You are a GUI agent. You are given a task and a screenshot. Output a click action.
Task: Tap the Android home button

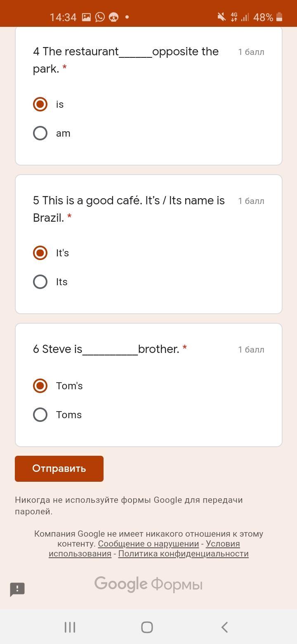click(x=147, y=627)
